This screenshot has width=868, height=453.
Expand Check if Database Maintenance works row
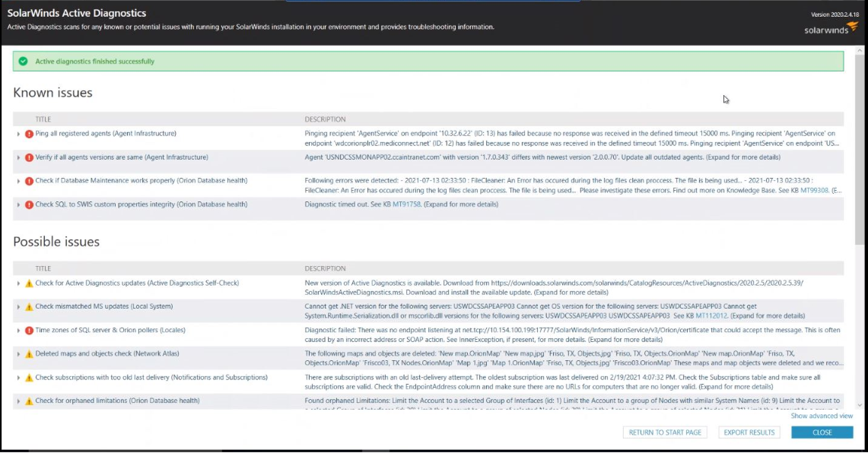pos(18,181)
